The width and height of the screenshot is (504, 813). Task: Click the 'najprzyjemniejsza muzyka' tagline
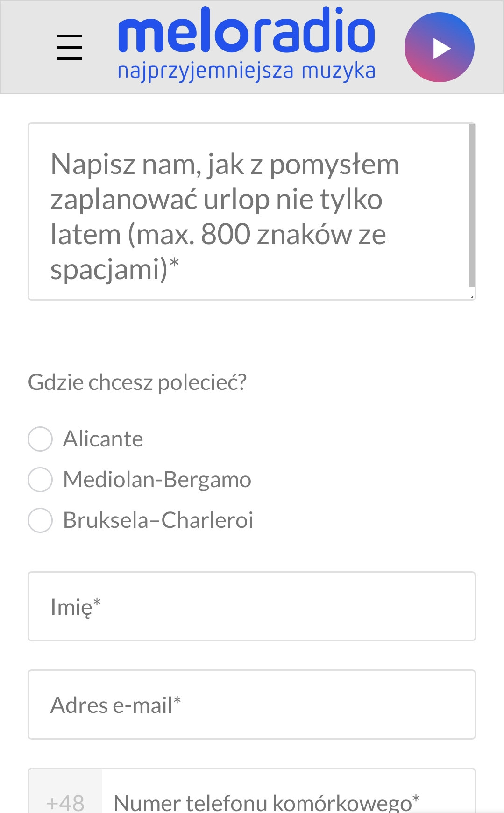246,72
